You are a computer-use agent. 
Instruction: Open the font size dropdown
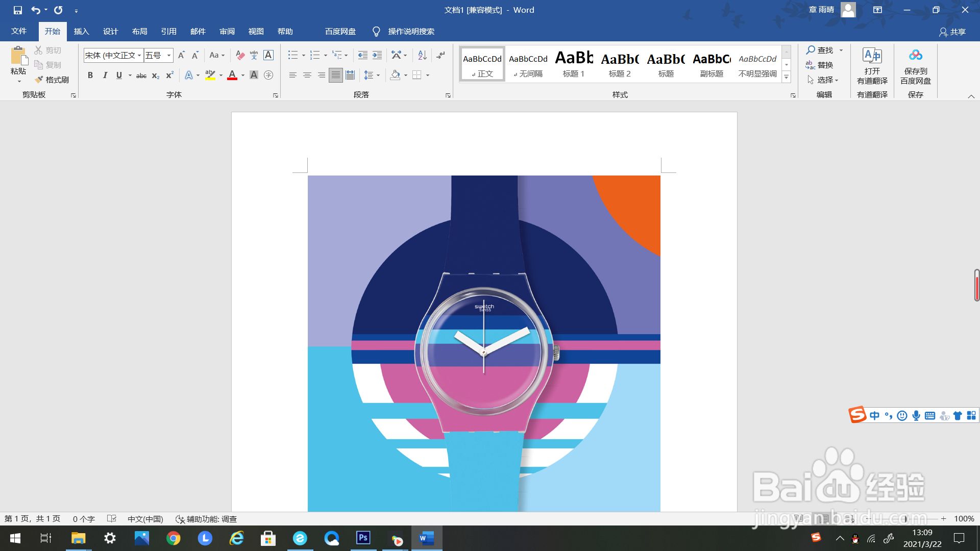pos(168,55)
